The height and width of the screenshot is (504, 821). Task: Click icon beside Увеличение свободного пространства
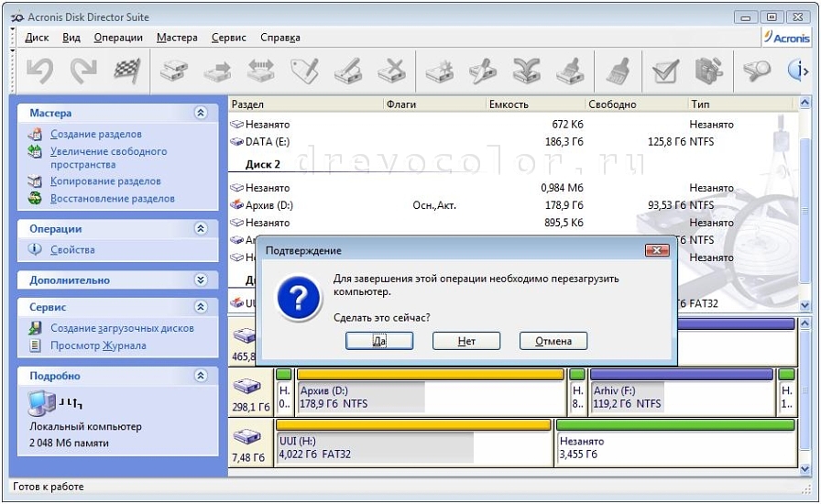(x=35, y=152)
